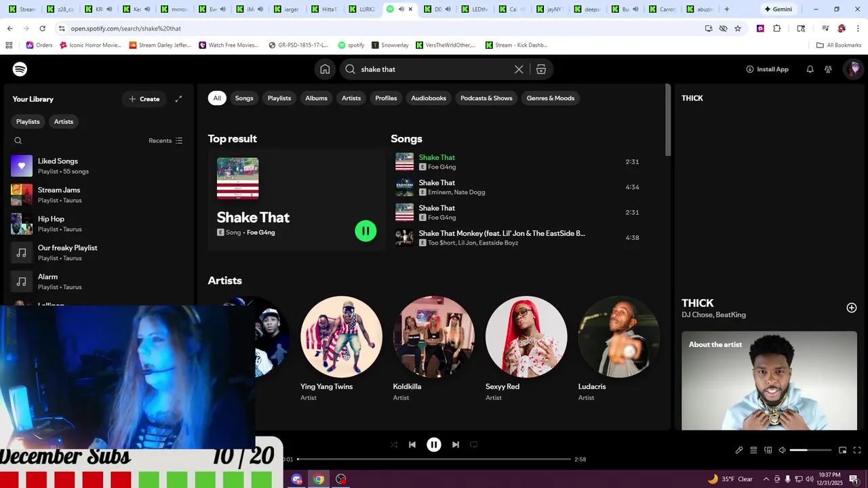The image size is (868, 488).
Task: Bookmark this page with star icon
Action: point(738,28)
